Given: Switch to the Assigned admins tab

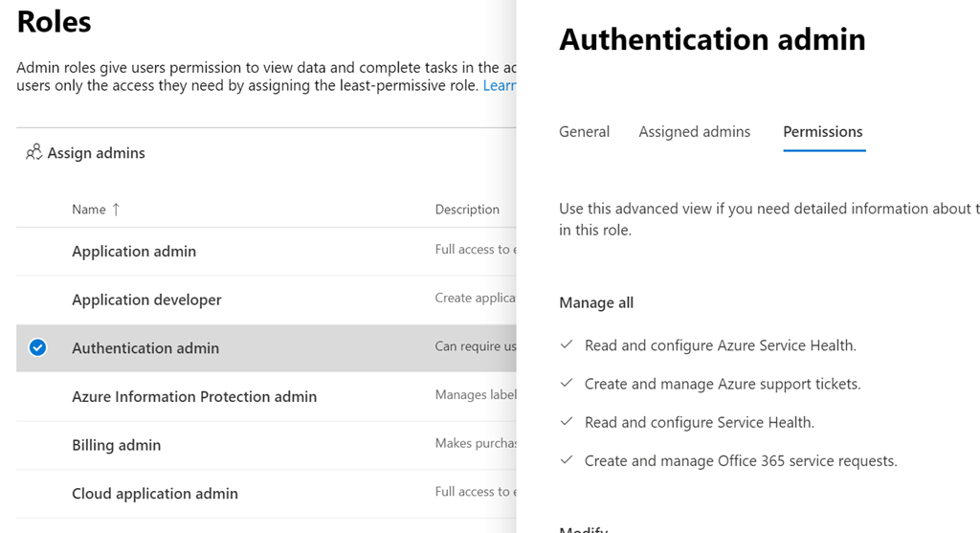Looking at the screenshot, I should click(694, 132).
